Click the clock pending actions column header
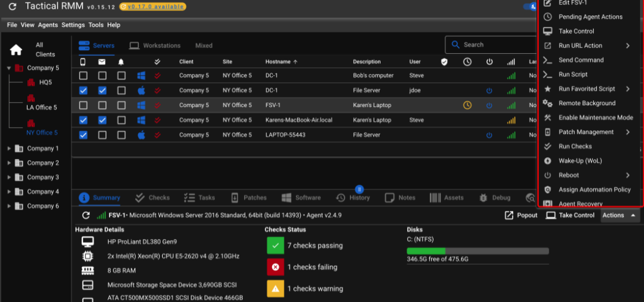 pos(467,62)
